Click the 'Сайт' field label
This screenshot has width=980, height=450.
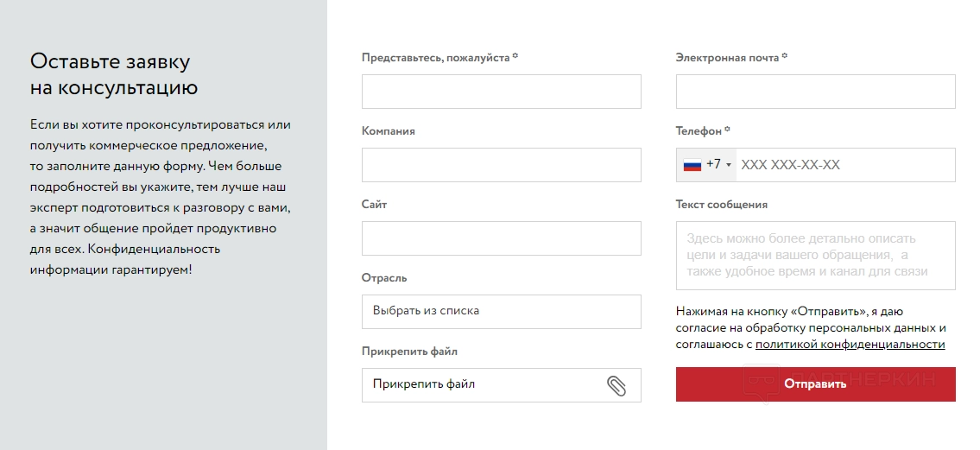pyautogui.click(x=375, y=205)
